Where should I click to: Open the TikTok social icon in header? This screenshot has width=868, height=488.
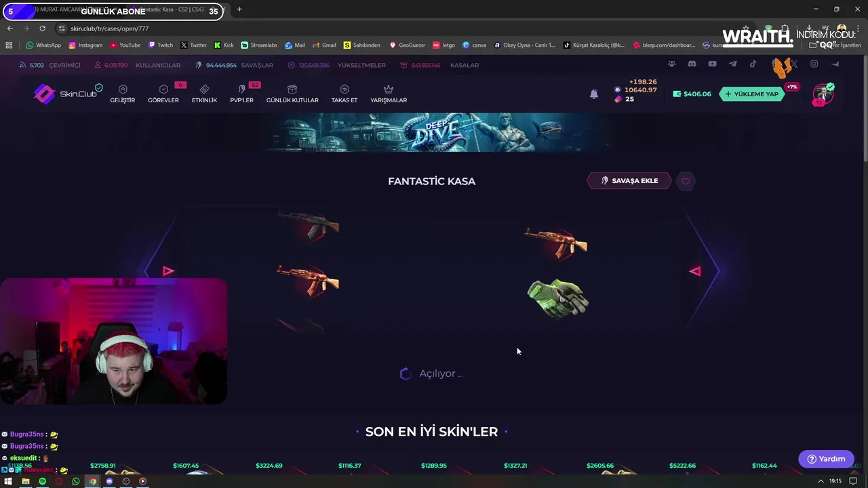coord(753,64)
